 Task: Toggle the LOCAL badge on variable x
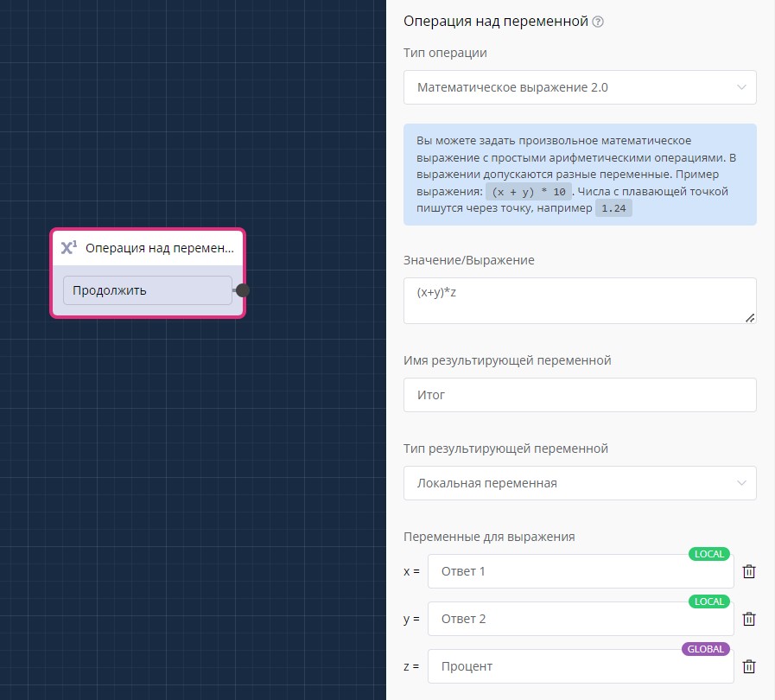(709, 554)
